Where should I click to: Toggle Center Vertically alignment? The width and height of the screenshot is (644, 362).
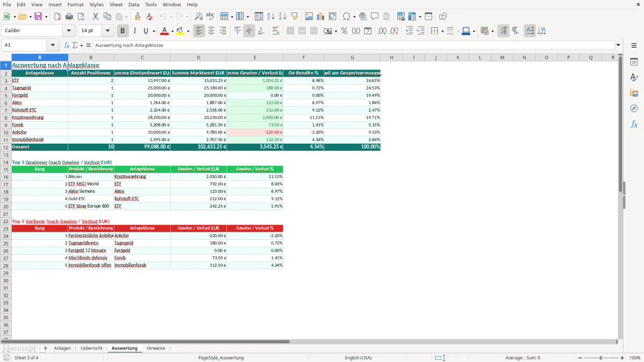pyautogui.click(x=249, y=31)
